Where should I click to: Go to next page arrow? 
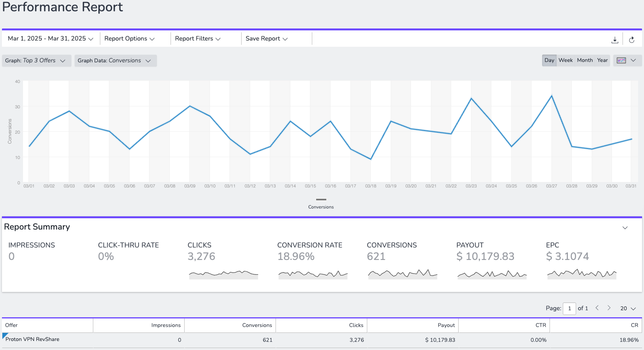coord(609,308)
